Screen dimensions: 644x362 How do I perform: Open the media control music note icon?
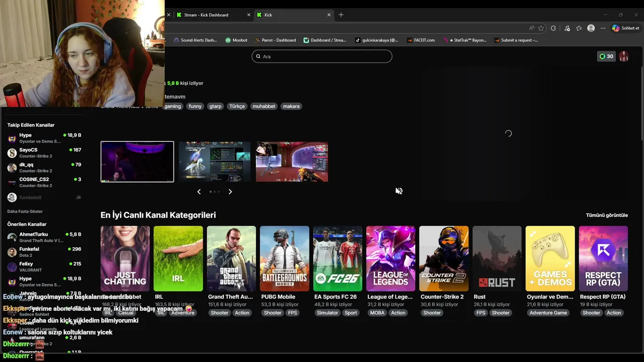[567, 28]
